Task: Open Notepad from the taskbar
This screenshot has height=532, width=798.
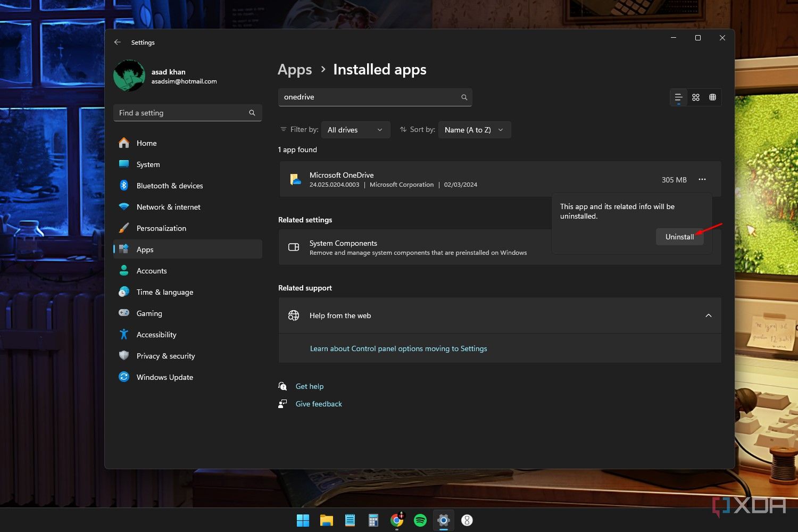Action: (x=350, y=520)
